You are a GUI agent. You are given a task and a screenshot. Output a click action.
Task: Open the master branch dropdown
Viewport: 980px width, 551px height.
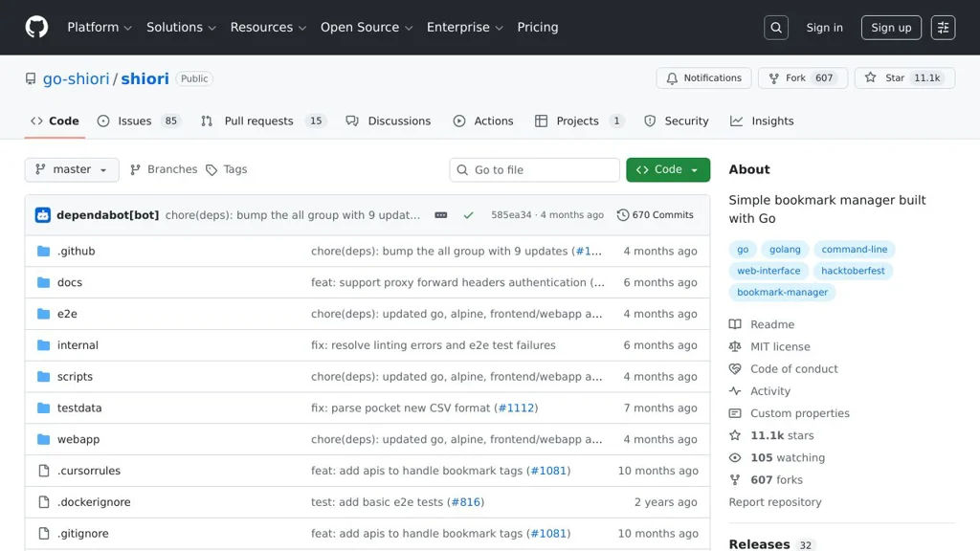(x=72, y=169)
